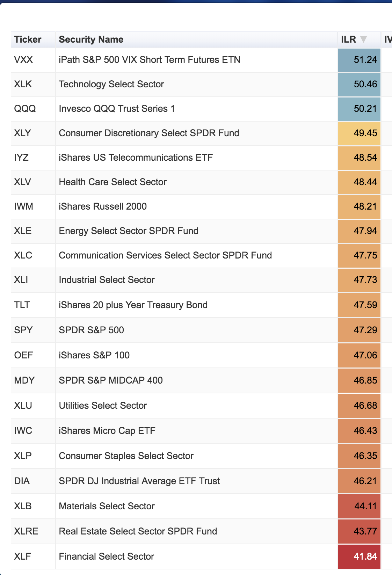Select ticker XLB
392x575 pixels.
coord(23,506)
